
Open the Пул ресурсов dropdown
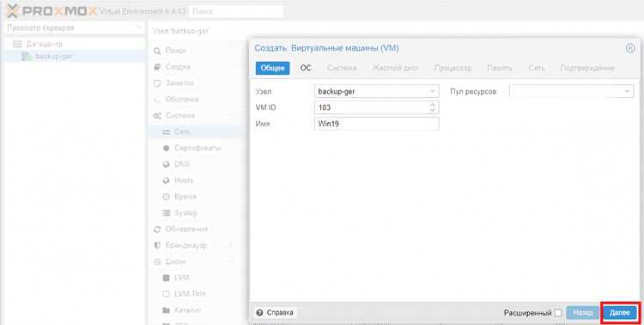coord(627,91)
